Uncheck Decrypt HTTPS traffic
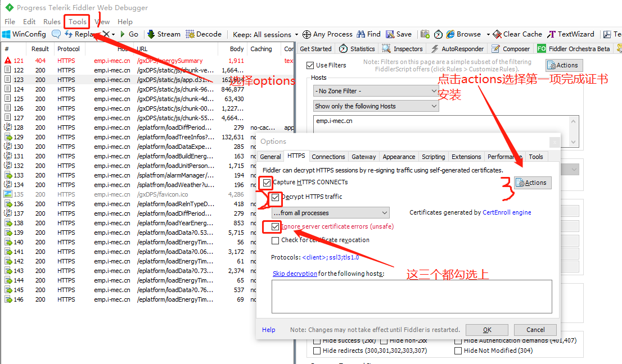The width and height of the screenshot is (622, 364). [274, 198]
